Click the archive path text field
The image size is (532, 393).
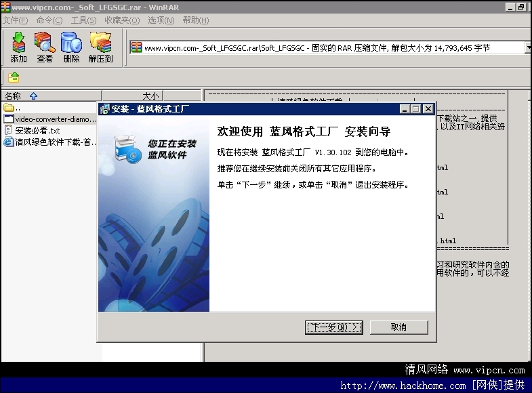(327, 47)
